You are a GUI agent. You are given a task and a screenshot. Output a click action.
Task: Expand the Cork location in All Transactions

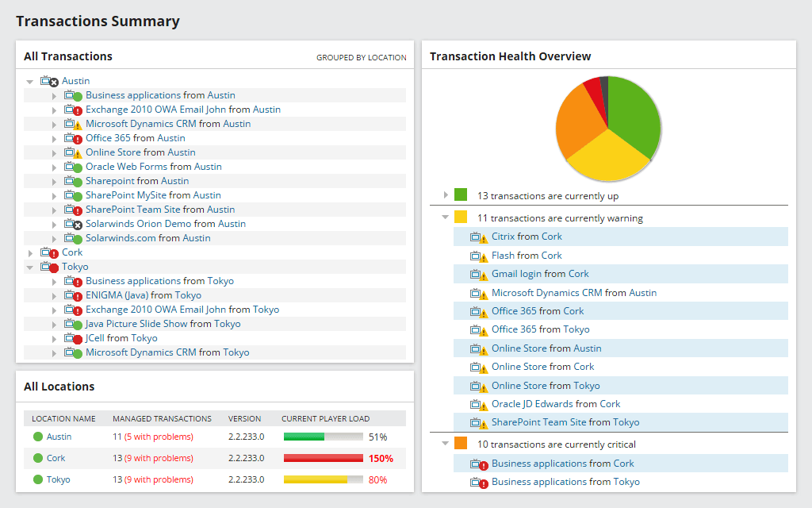coord(29,252)
